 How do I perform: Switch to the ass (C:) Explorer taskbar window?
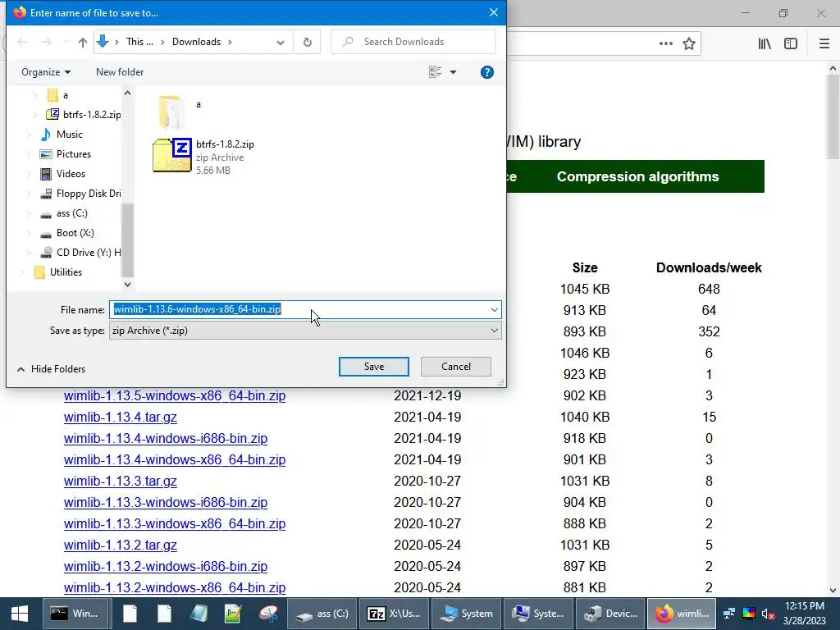pos(322,614)
